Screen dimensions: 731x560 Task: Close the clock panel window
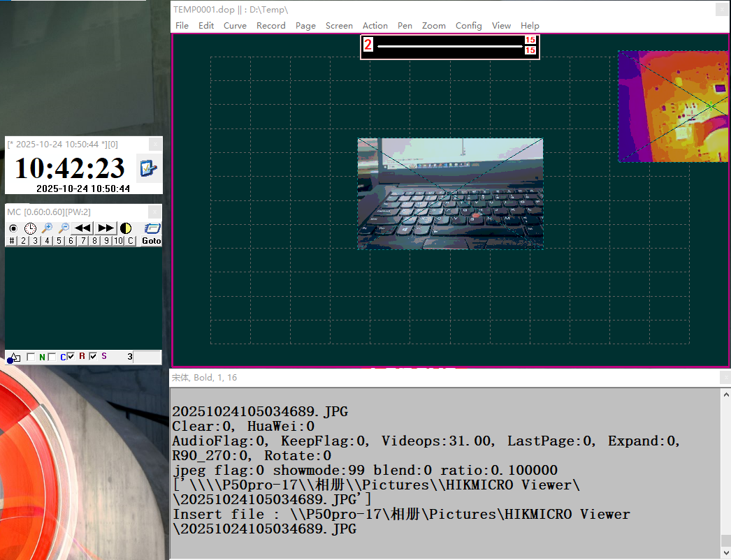(155, 145)
